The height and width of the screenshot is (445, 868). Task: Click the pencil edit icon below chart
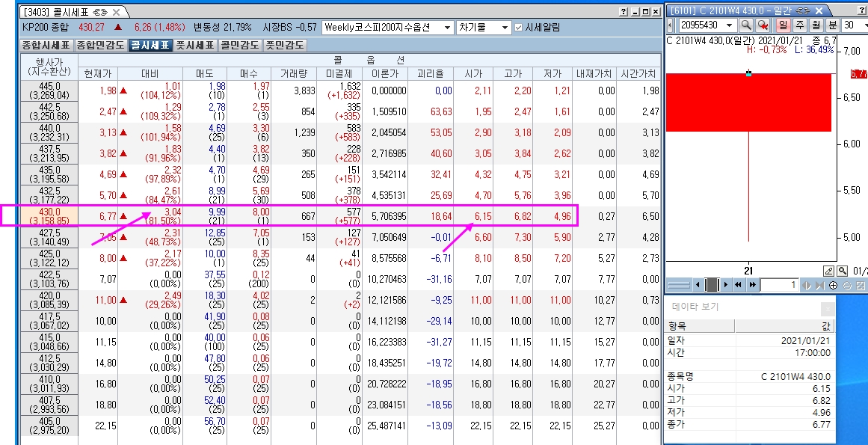pos(828,271)
